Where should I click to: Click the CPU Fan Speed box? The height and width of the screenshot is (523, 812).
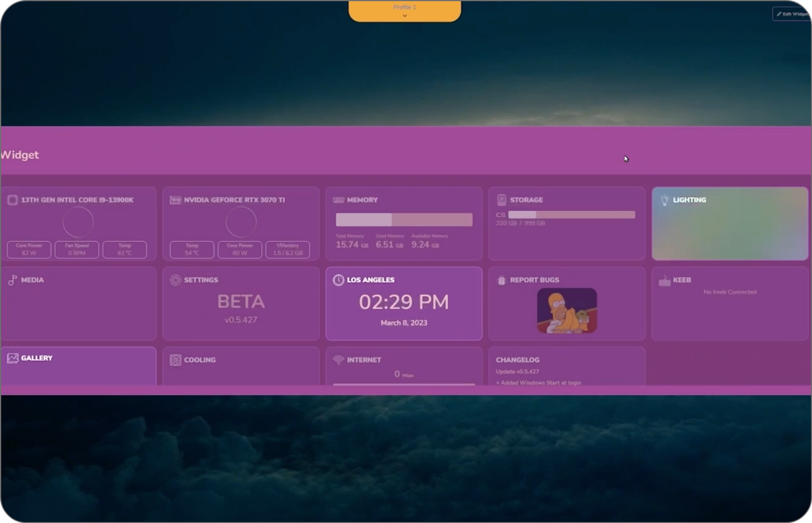point(77,249)
